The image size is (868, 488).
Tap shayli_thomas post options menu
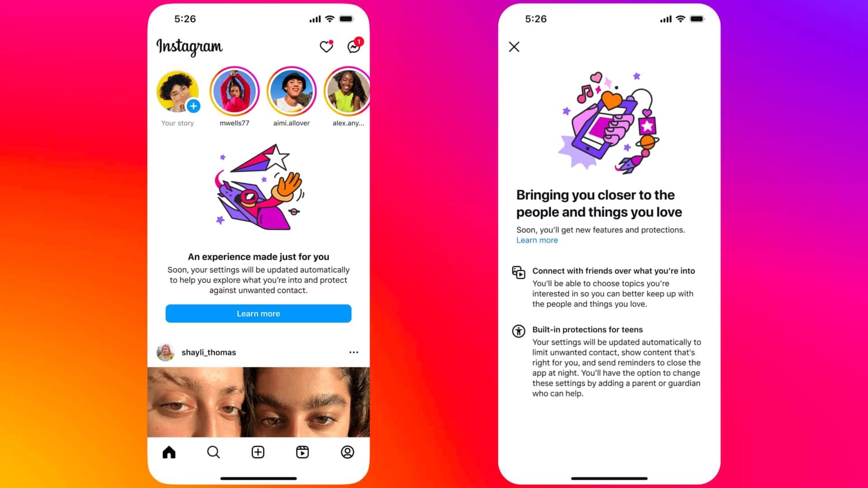[354, 352]
